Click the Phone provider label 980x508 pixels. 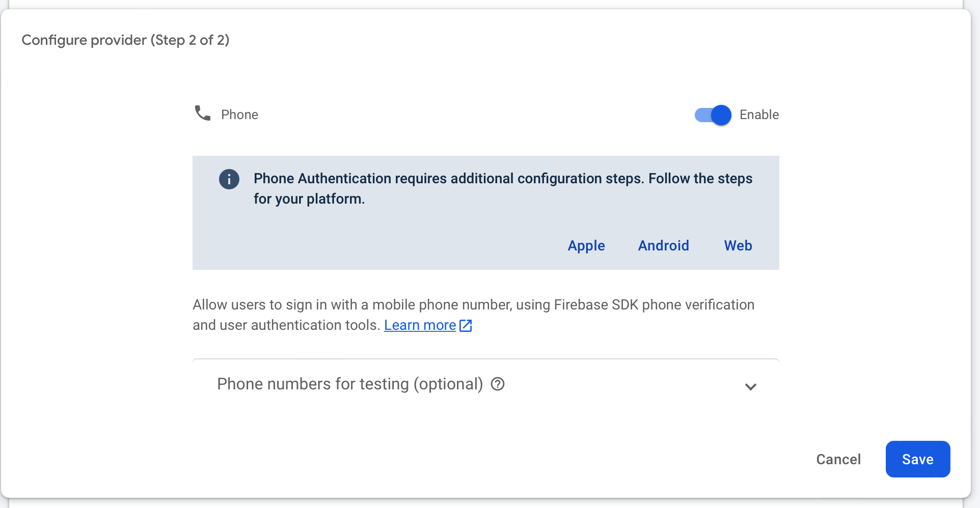tap(239, 114)
